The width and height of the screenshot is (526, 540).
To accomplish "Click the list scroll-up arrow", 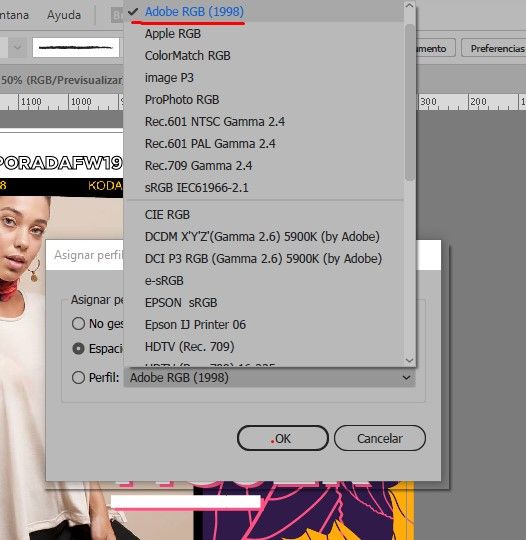I will tap(409, 6).
